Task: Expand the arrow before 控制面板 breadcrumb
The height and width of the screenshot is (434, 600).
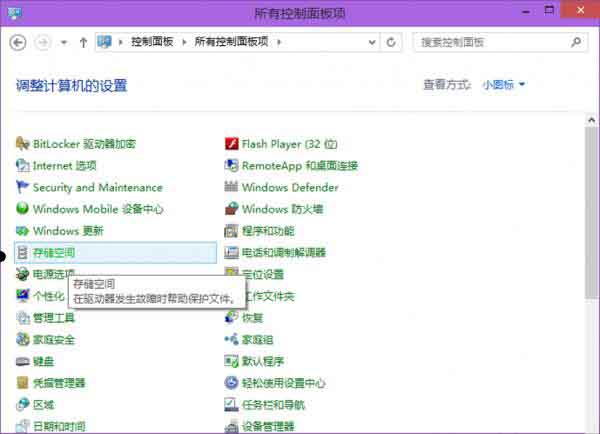Action: pos(121,42)
